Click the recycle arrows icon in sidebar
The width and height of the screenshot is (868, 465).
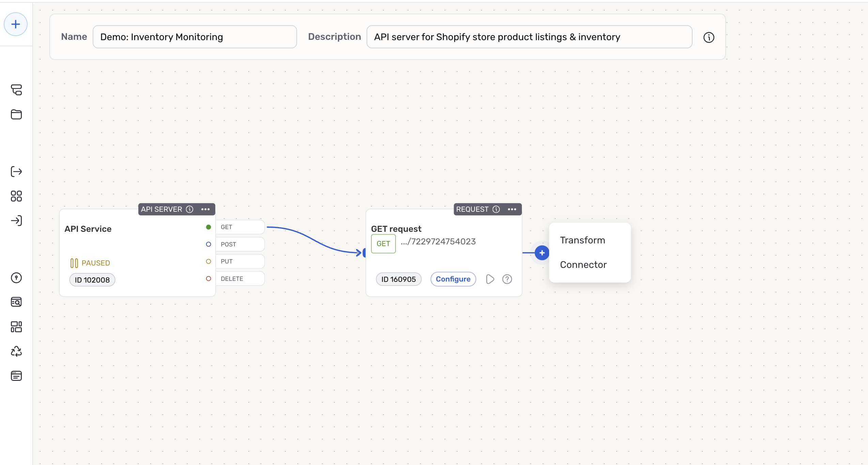click(16, 351)
